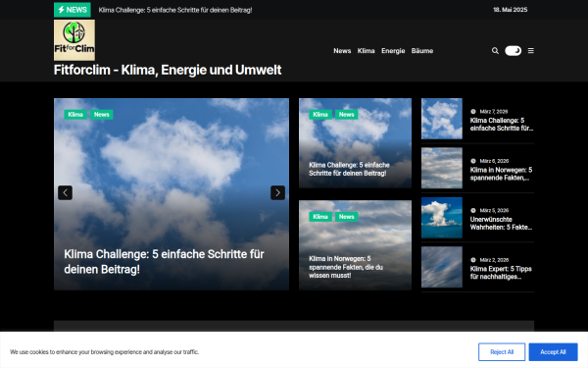Open the hamburger menu icon
This screenshot has height=368, width=588.
530,51
